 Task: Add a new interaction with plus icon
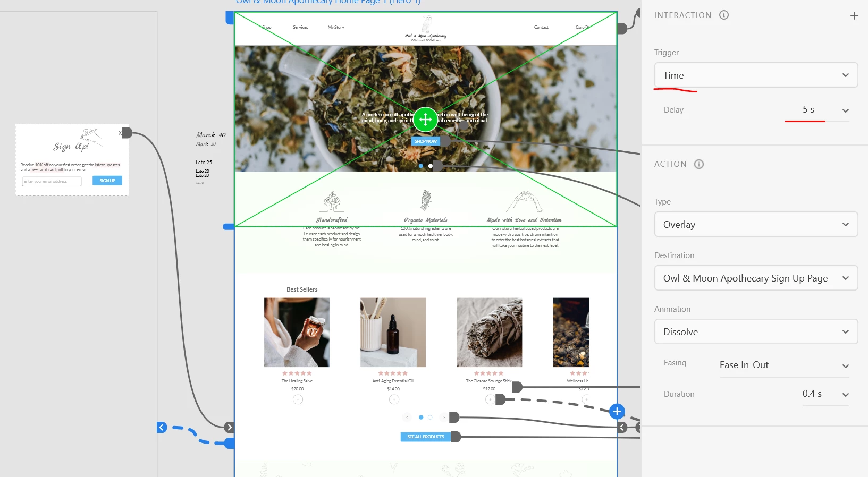pos(854,16)
